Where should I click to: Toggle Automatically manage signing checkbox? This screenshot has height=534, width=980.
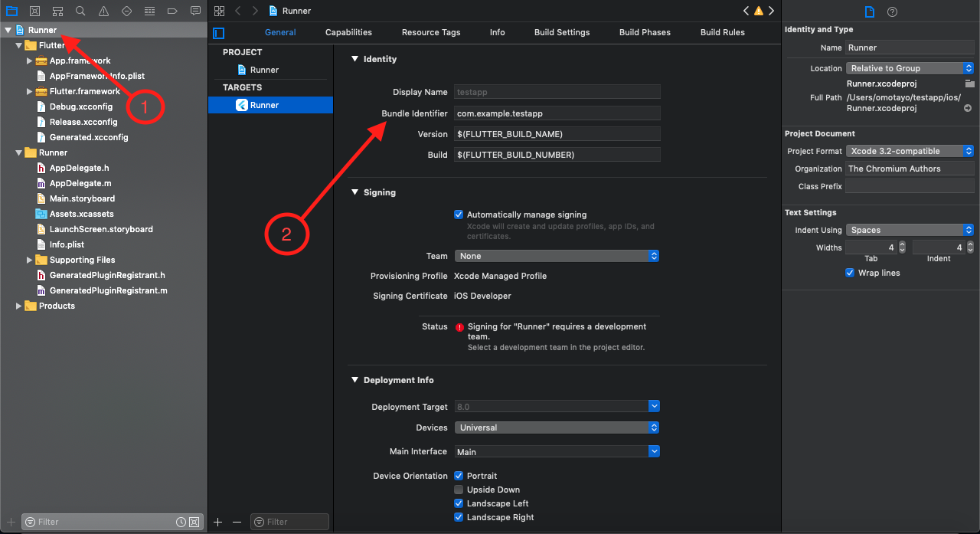point(459,215)
